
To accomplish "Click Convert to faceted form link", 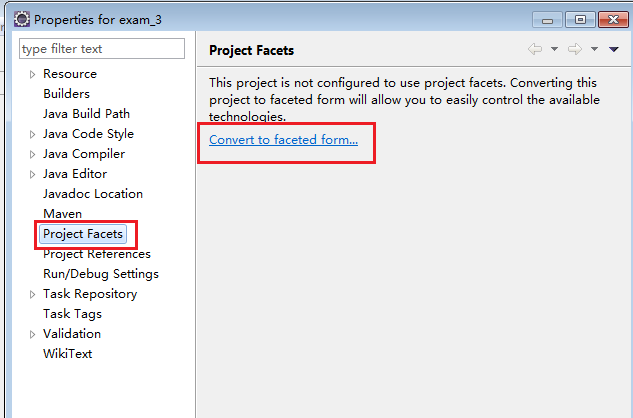I will [x=283, y=140].
